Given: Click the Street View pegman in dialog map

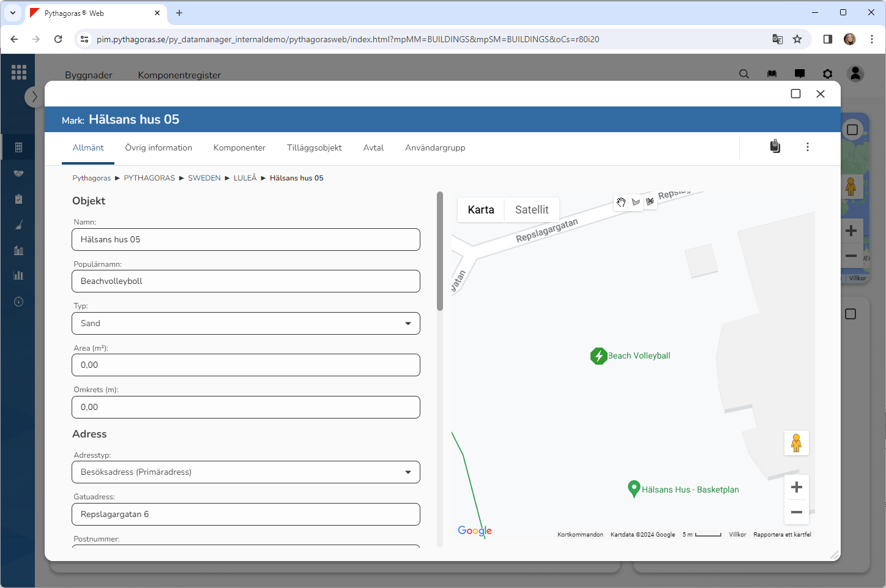Looking at the screenshot, I should [796, 443].
